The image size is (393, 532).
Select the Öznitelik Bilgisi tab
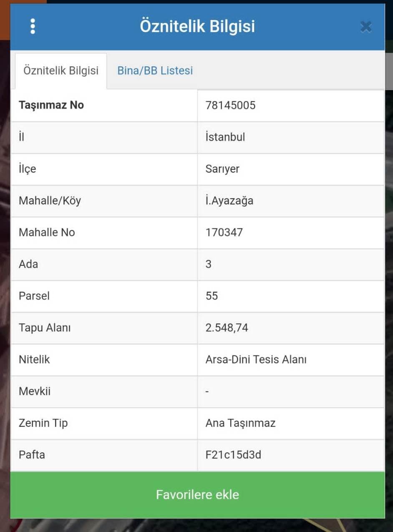click(61, 71)
